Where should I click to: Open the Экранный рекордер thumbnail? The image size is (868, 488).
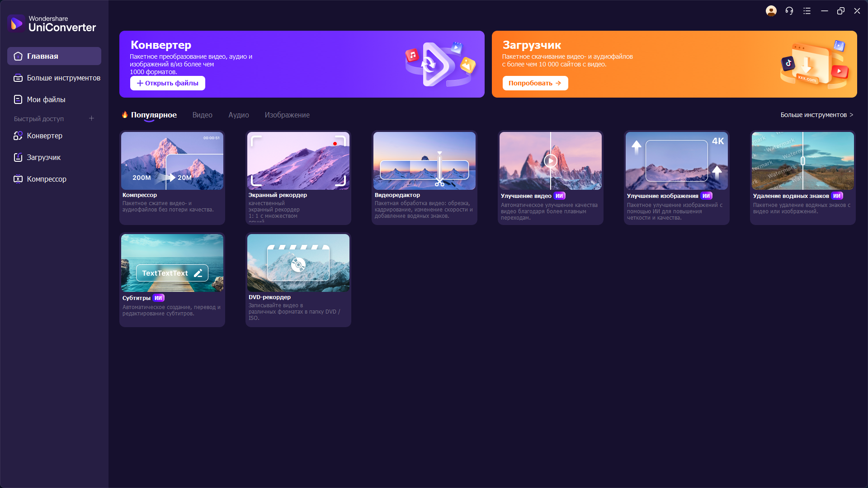[298, 161]
